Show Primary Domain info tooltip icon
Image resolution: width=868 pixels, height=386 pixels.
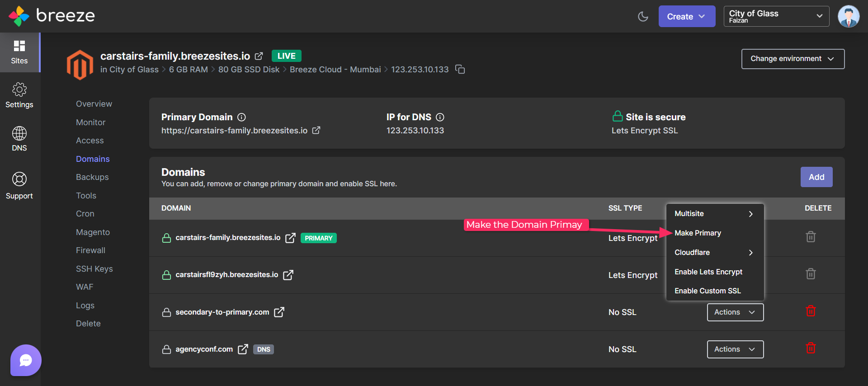click(242, 117)
